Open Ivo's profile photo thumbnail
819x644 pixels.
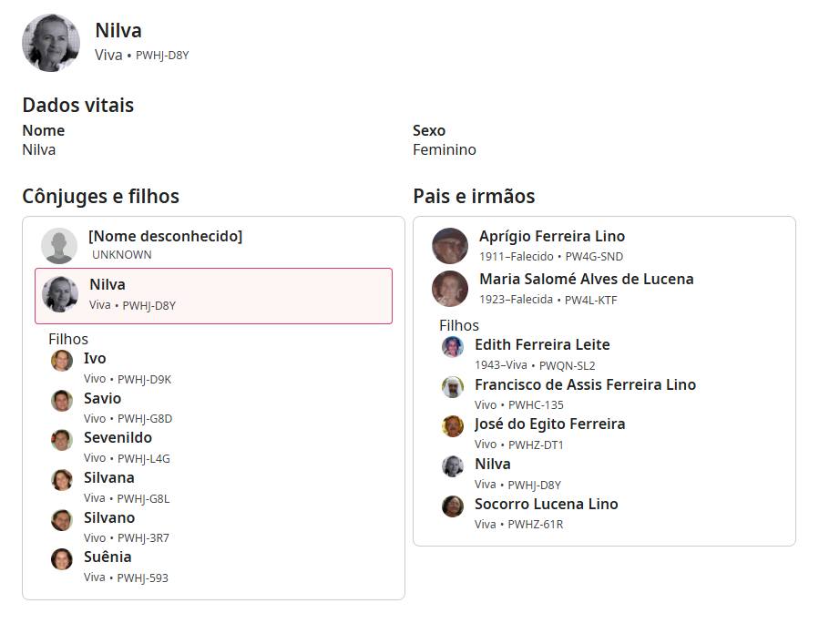(x=62, y=360)
